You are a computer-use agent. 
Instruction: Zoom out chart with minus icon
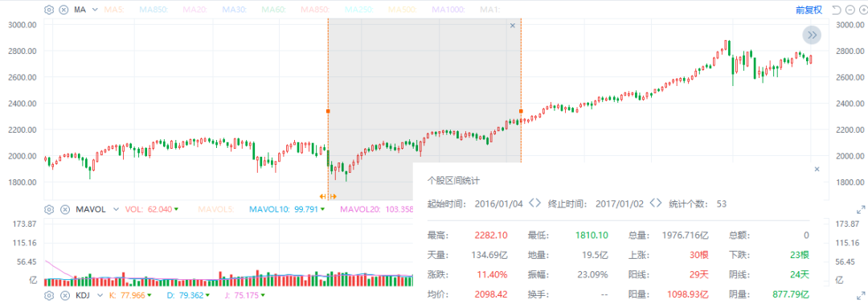(850, 10)
